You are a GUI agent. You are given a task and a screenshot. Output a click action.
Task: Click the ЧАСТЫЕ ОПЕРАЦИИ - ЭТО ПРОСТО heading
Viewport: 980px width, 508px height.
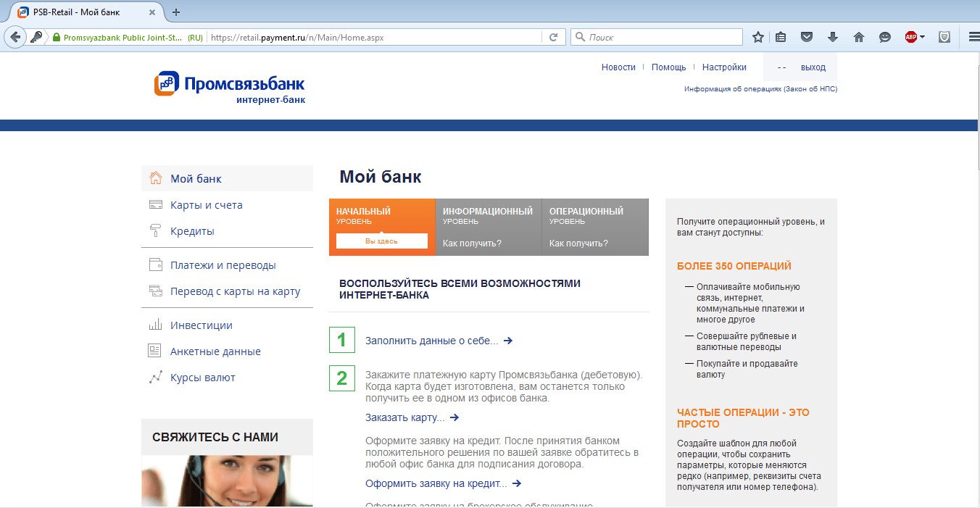743,418
